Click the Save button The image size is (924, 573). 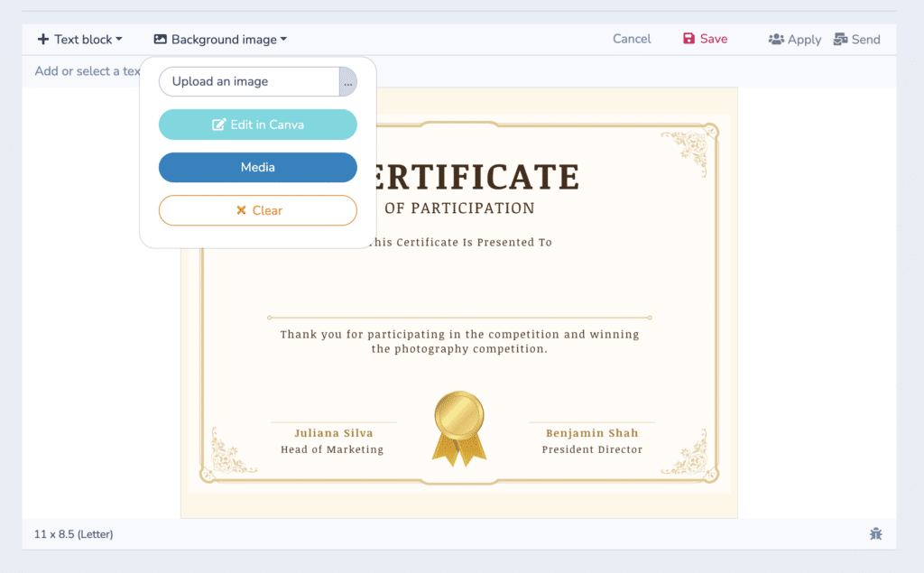[x=705, y=38]
